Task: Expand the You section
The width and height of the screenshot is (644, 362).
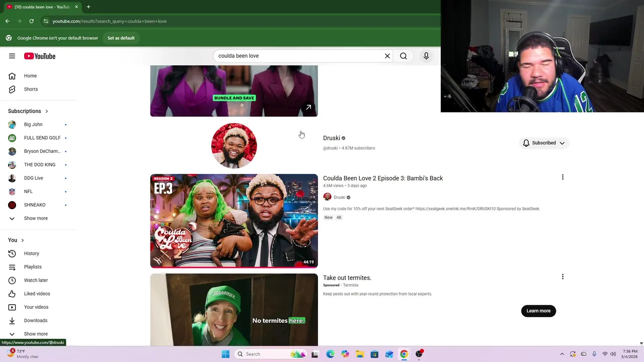Action: [16, 240]
